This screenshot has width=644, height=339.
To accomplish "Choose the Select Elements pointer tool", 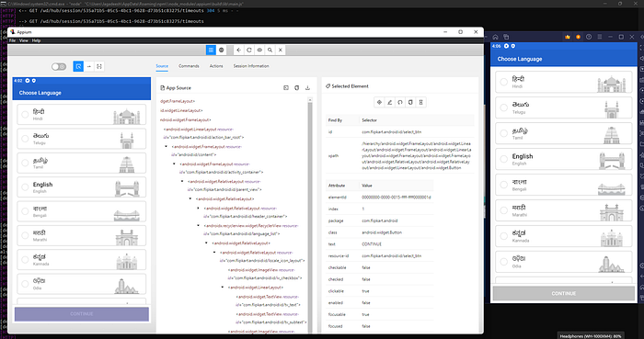I will click(x=78, y=66).
